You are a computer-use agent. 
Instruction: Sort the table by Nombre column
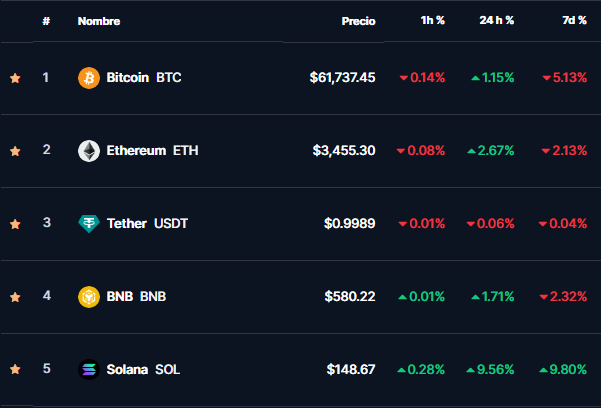click(x=97, y=21)
